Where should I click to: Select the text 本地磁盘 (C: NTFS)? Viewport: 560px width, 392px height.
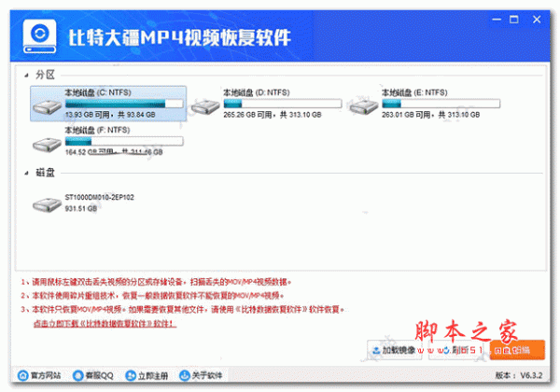pos(98,92)
